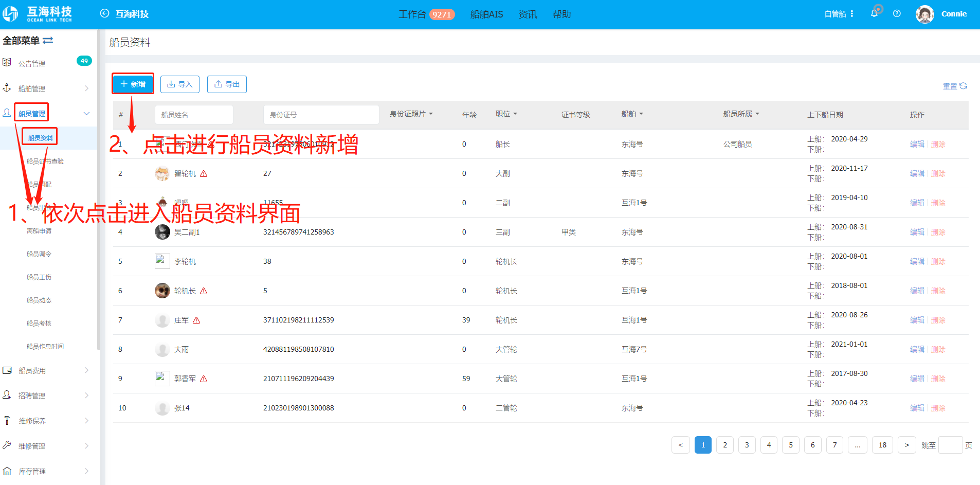Select 离船申请 in the sidebar
980x485 pixels.
tap(39, 231)
